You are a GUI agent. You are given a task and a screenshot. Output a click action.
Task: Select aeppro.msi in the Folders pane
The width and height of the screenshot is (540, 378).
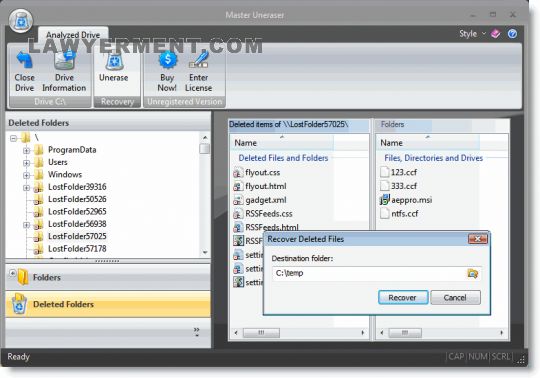pos(412,200)
